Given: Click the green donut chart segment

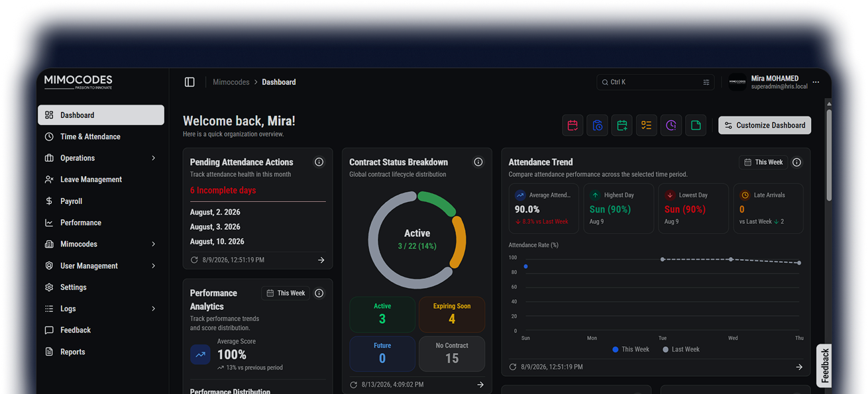Looking at the screenshot, I should click(438, 203).
